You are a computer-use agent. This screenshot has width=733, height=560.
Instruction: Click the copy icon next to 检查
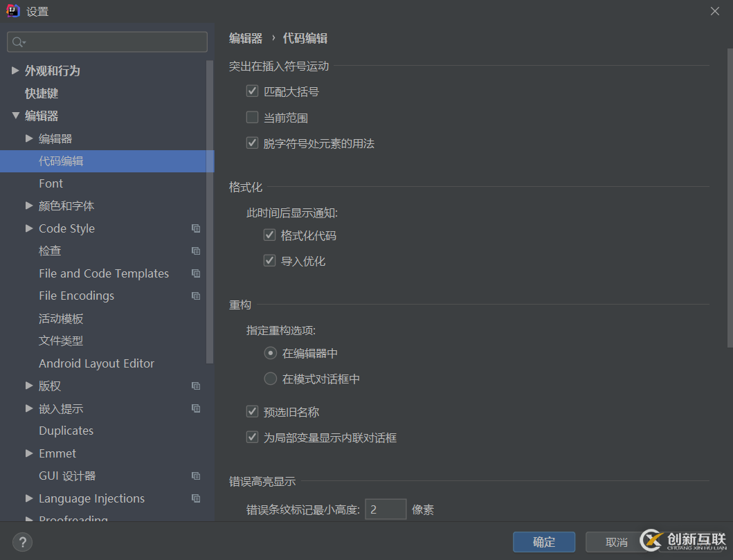pos(196,251)
